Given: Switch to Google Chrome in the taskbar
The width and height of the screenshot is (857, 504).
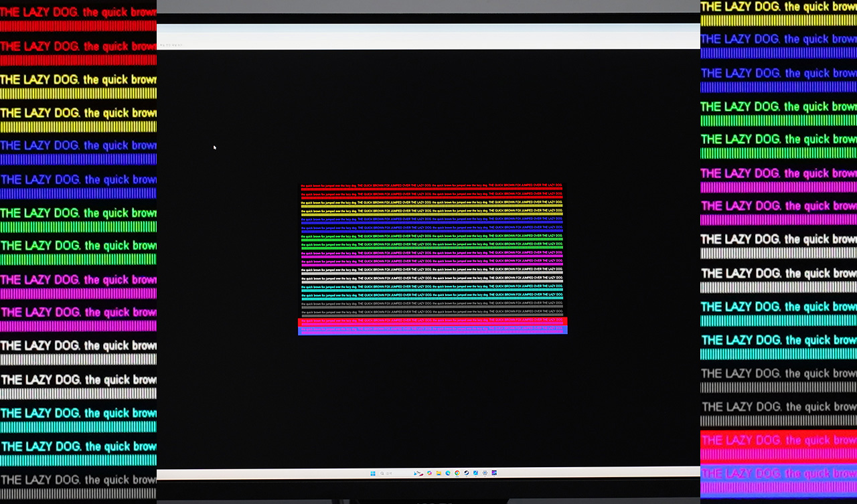Looking at the screenshot, I should click(457, 473).
